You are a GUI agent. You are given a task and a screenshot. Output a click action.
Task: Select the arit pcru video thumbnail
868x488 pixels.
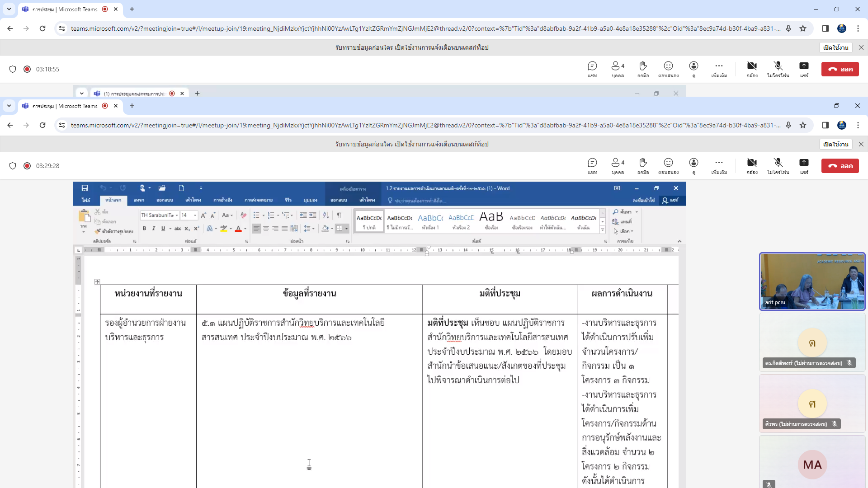click(x=812, y=282)
